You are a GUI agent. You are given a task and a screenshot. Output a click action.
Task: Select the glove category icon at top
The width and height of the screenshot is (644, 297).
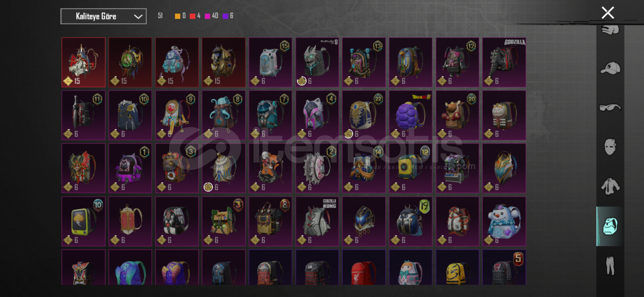(x=610, y=29)
